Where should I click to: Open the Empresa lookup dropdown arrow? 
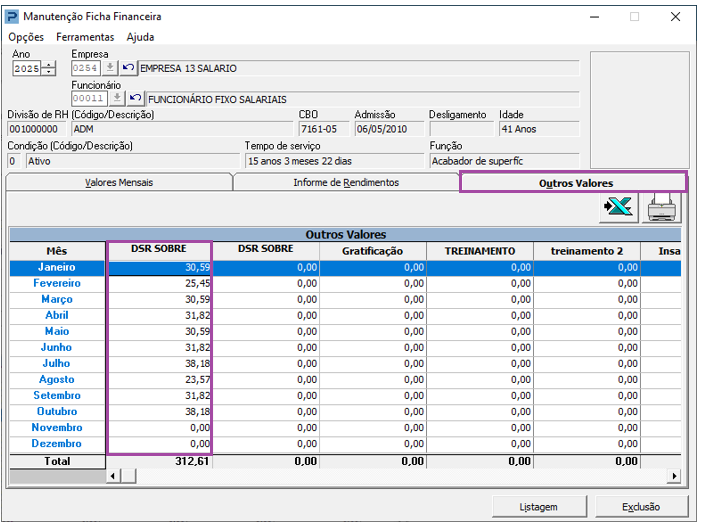pos(111,69)
